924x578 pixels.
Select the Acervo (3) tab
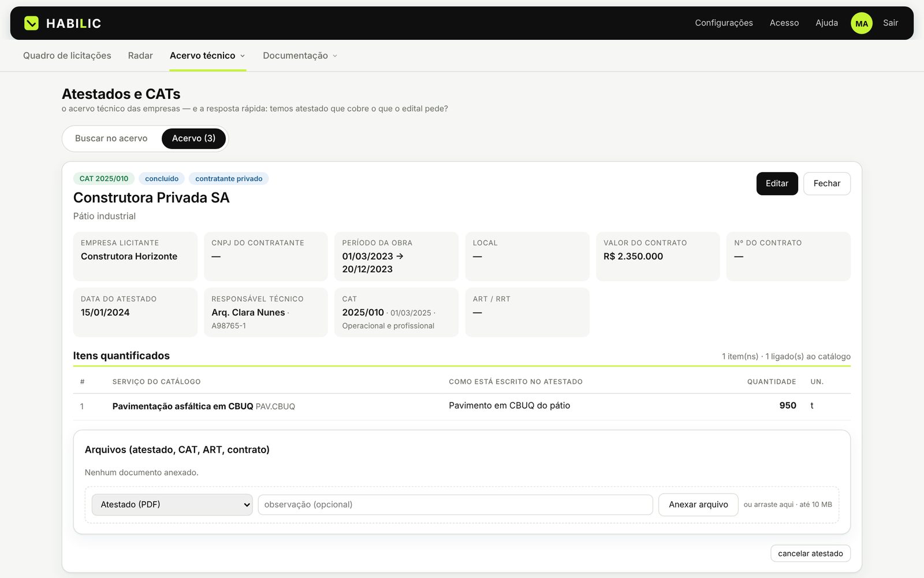[193, 139]
